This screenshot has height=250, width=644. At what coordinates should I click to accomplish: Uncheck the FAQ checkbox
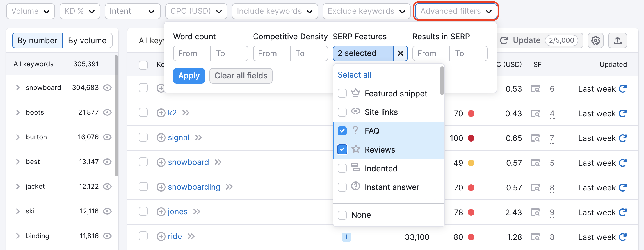click(342, 131)
